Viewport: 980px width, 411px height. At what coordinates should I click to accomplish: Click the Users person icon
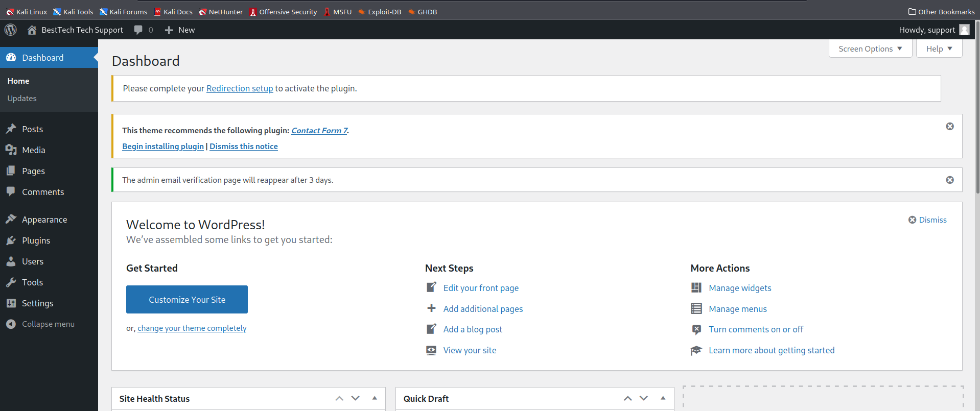click(x=11, y=261)
